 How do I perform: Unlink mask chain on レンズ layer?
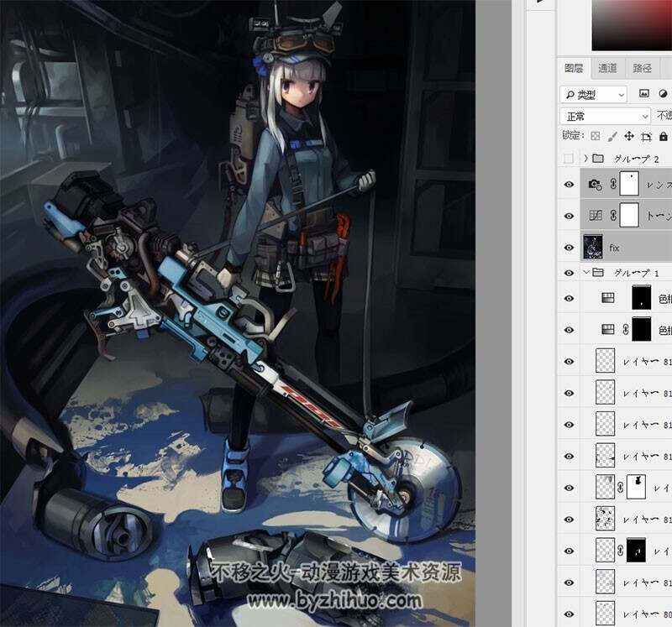coord(613,184)
